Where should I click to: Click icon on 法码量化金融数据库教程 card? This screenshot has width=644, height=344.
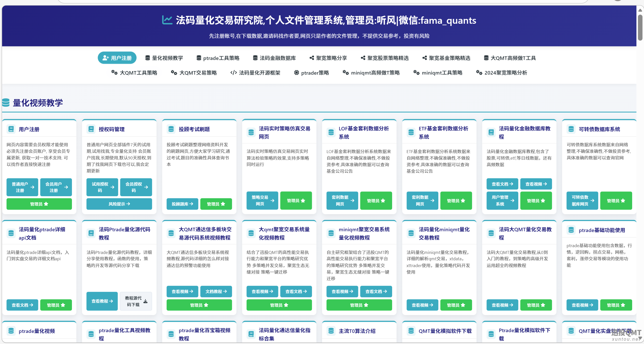point(491,132)
